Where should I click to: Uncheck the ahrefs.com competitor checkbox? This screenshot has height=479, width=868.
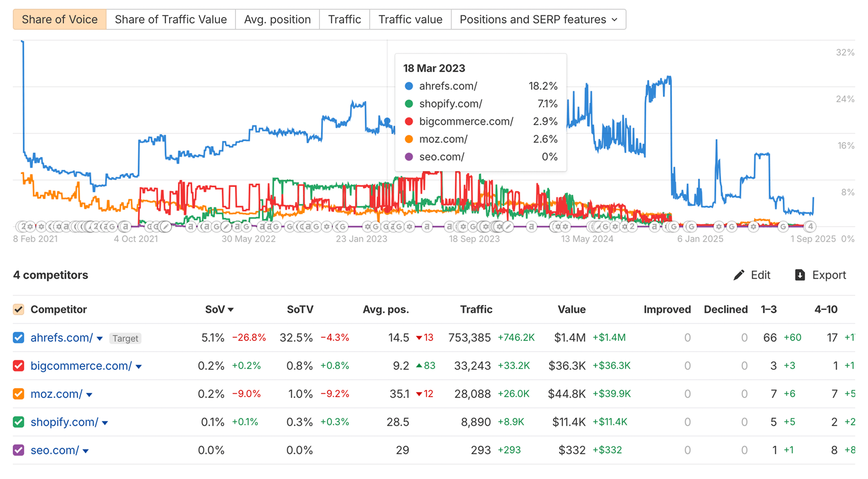pos(18,338)
